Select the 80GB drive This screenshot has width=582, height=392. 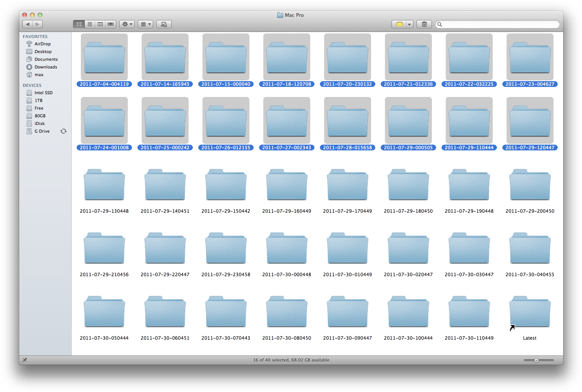(x=40, y=116)
